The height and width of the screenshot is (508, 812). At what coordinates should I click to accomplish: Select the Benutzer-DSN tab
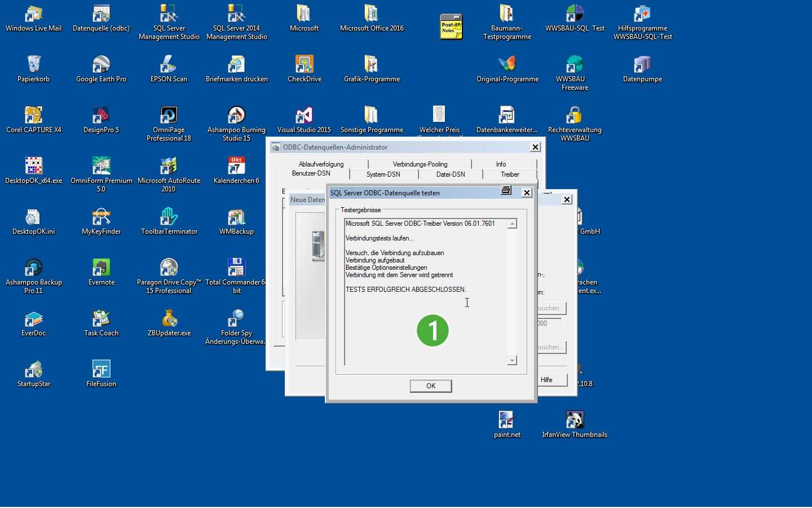(311, 174)
